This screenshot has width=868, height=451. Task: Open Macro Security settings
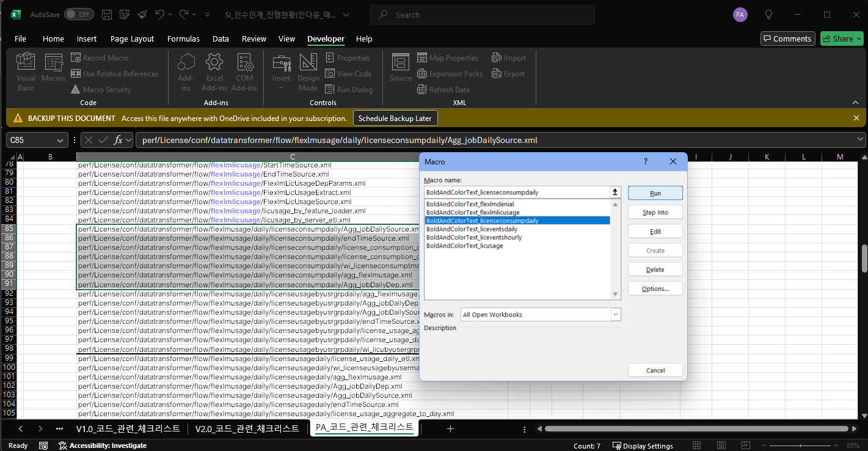(x=101, y=90)
